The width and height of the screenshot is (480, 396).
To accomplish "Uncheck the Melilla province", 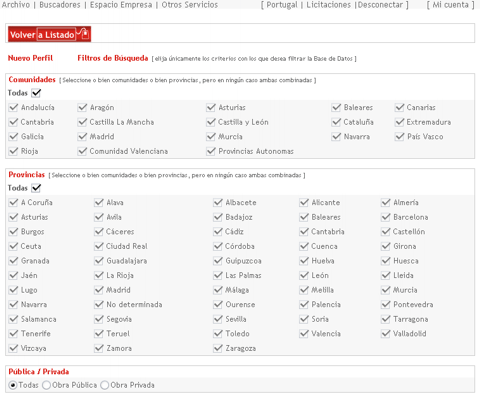I will pyautogui.click(x=304, y=290).
